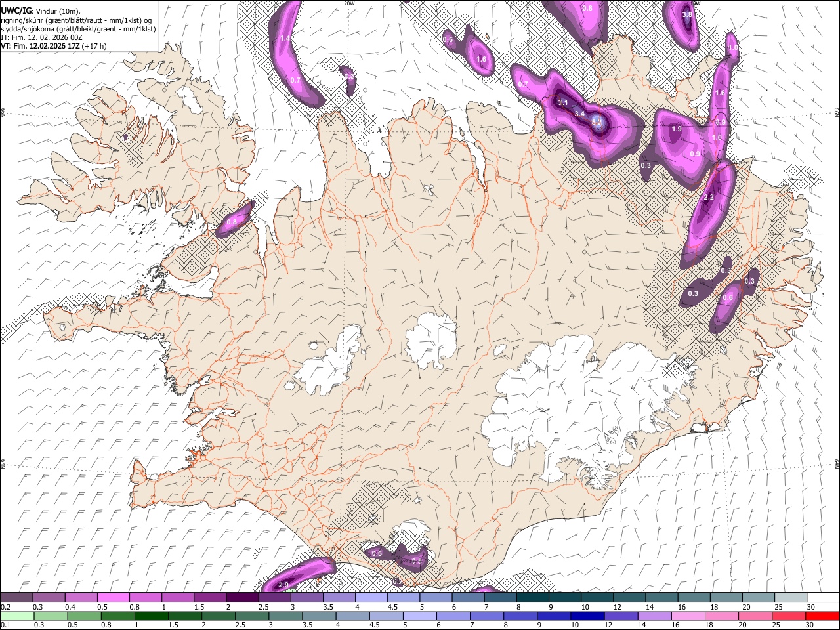The width and height of the screenshot is (840, 630).
Task: Click the '2.9' precipitation value off the south coast
Action: pyautogui.click(x=284, y=585)
